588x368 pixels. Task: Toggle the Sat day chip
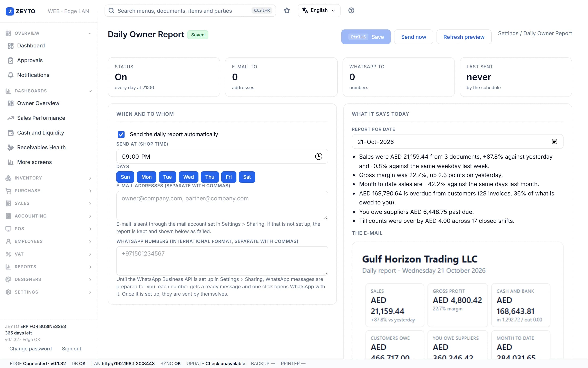pyautogui.click(x=247, y=177)
